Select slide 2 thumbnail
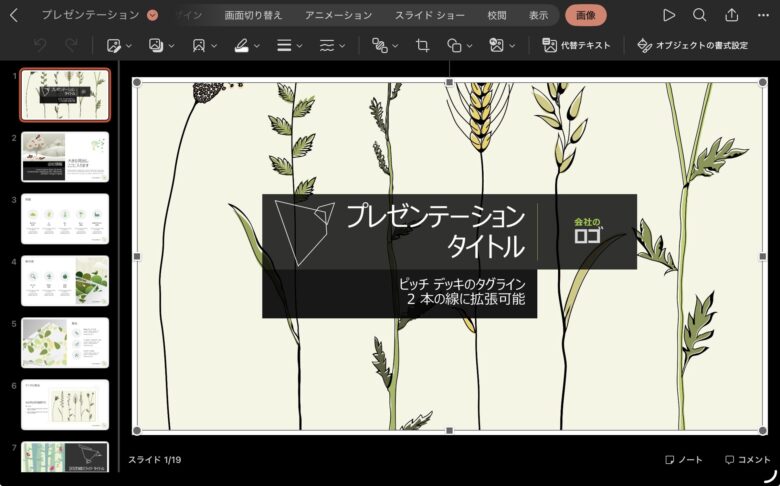780x486 pixels. coord(65,157)
